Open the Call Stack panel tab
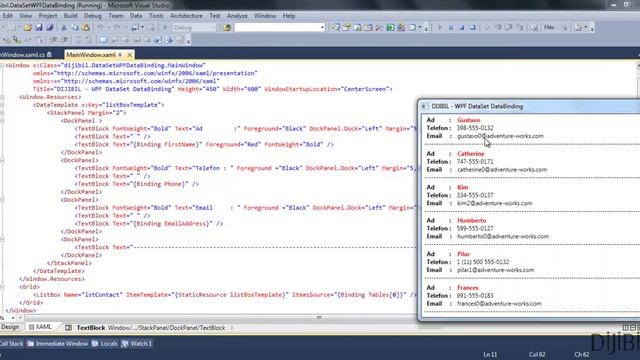The width and height of the screenshot is (640, 360). [x=11, y=344]
